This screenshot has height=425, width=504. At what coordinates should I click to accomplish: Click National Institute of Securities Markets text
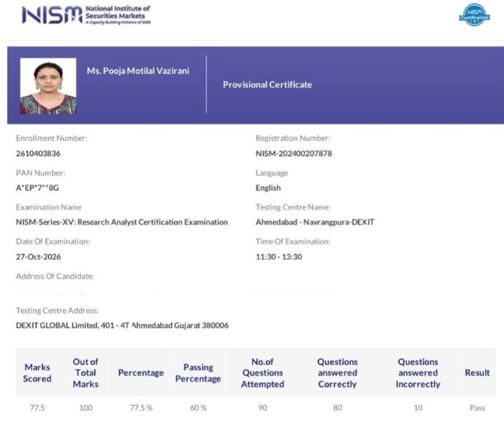(118, 12)
